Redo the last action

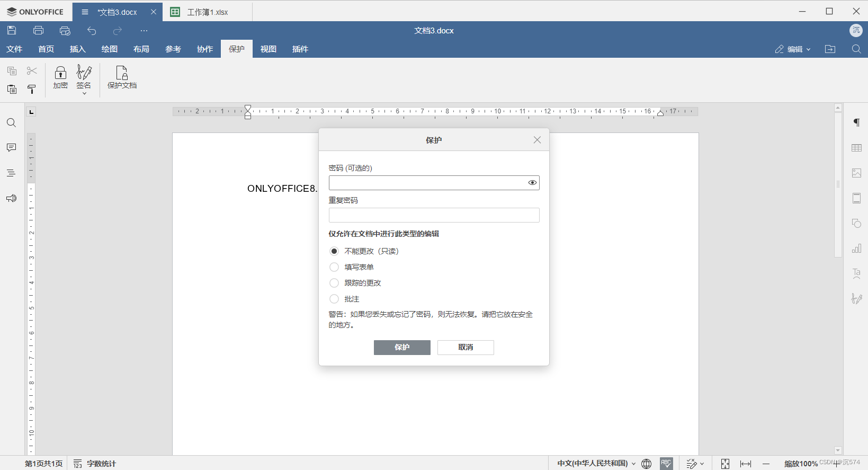click(118, 30)
